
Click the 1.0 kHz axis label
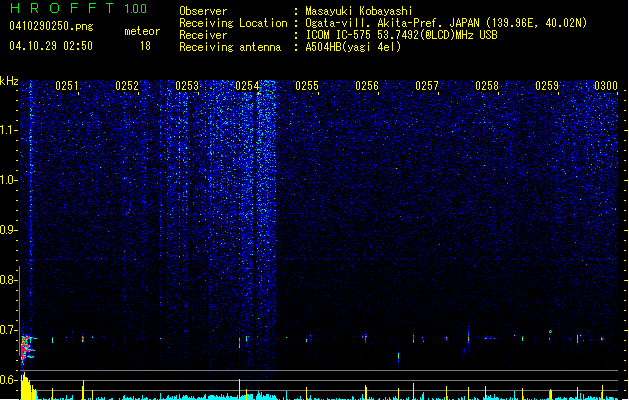click(x=8, y=180)
